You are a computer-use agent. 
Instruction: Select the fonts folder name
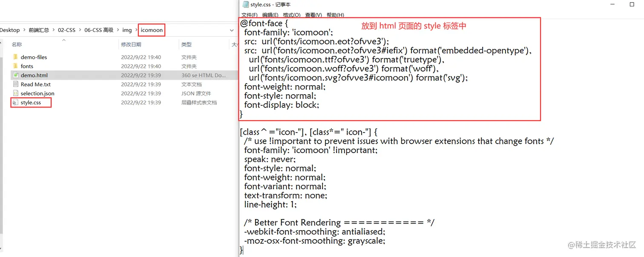[27, 66]
